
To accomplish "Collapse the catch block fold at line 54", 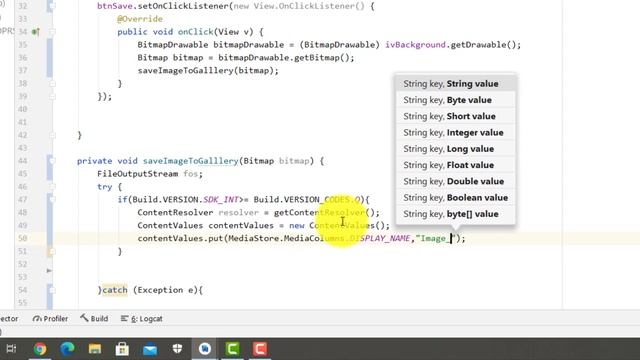I will point(52,290).
